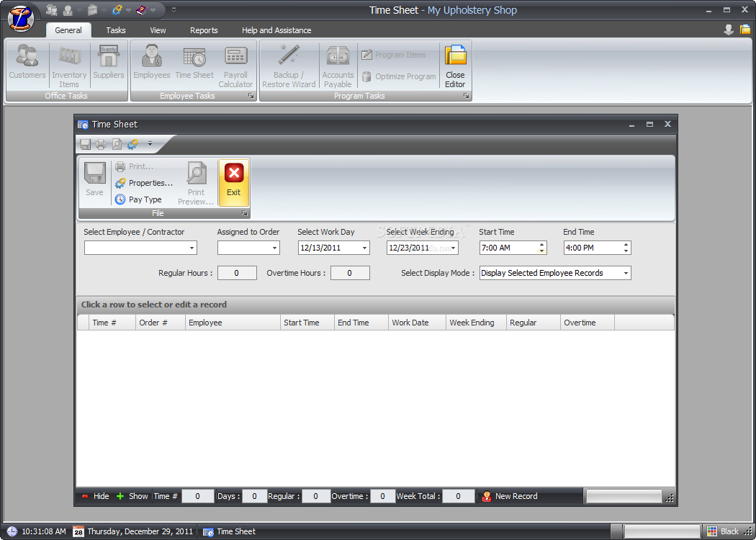Open the Assigned to Order dropdown
The height and width of the screenshot is (540, 756).
pos(275,248)
